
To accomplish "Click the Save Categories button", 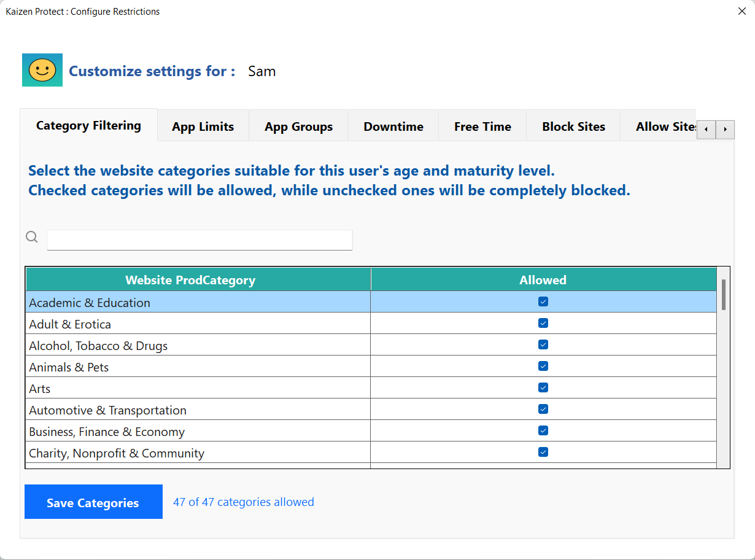I will click(93, 502).
